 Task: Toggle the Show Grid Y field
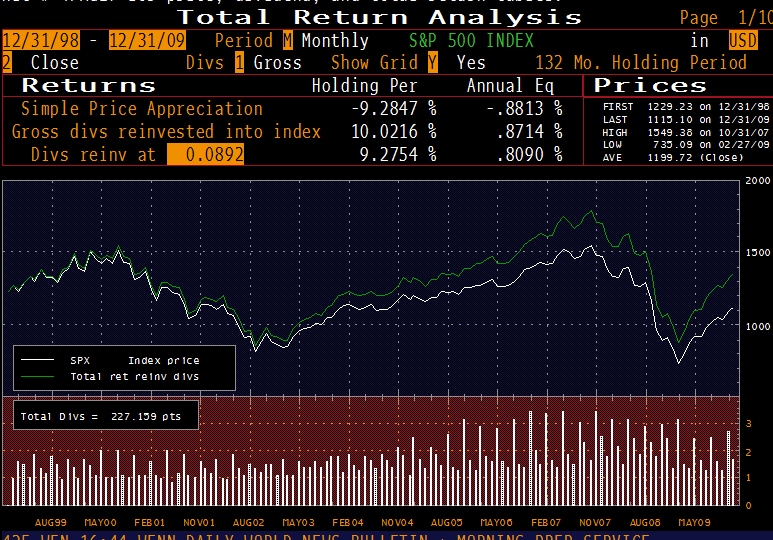[432, 62]
